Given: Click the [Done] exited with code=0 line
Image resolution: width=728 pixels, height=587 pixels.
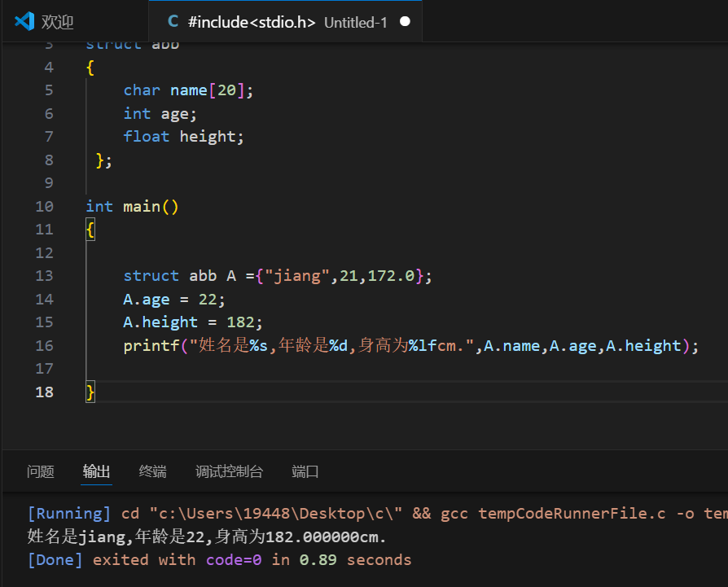Looking at the screenshot, I should pyautogui.click(x=220, y=560).
